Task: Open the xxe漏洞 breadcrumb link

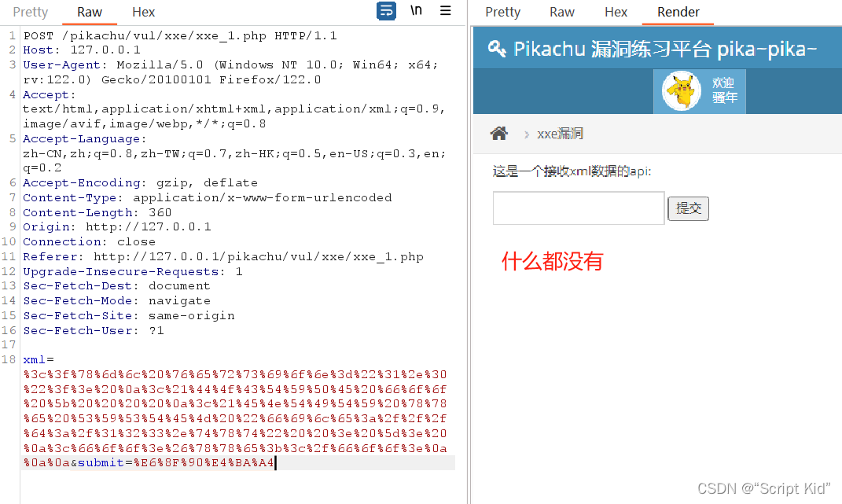Action: point(560,133)
